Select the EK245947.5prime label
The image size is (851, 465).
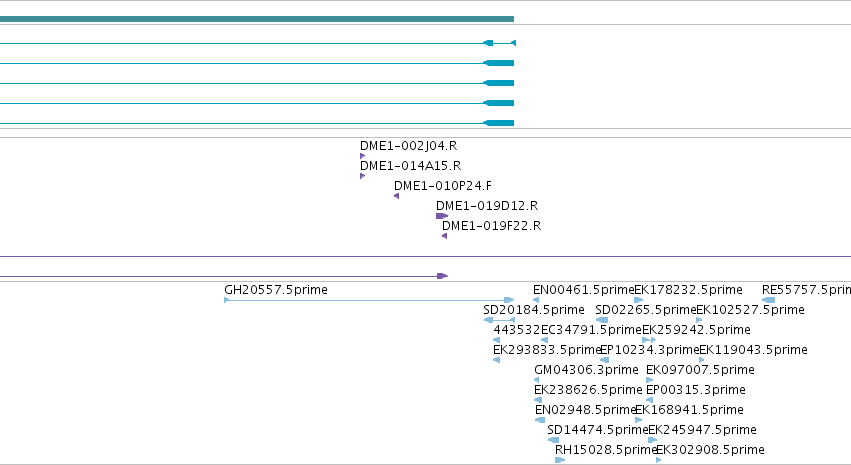coord(702,431)
